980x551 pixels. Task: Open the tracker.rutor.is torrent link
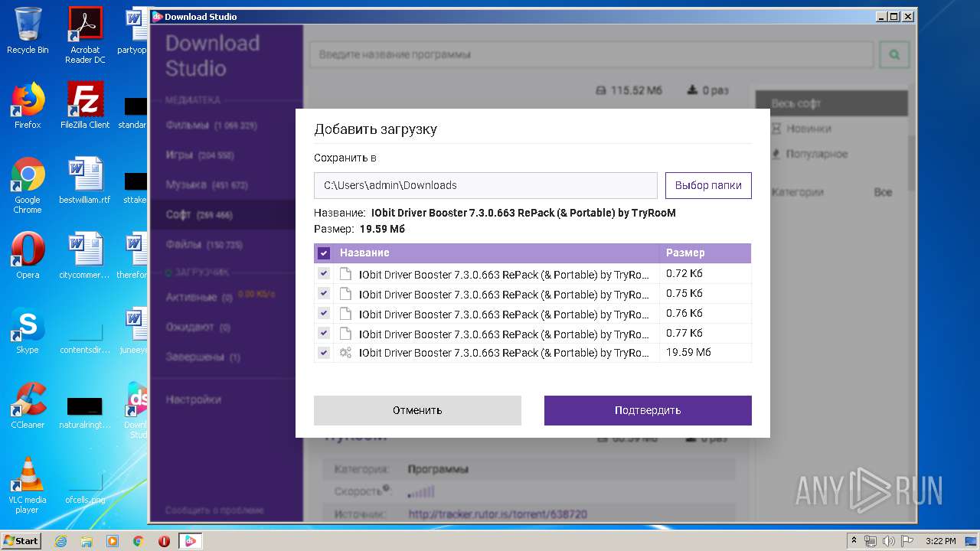pos(498,514)
